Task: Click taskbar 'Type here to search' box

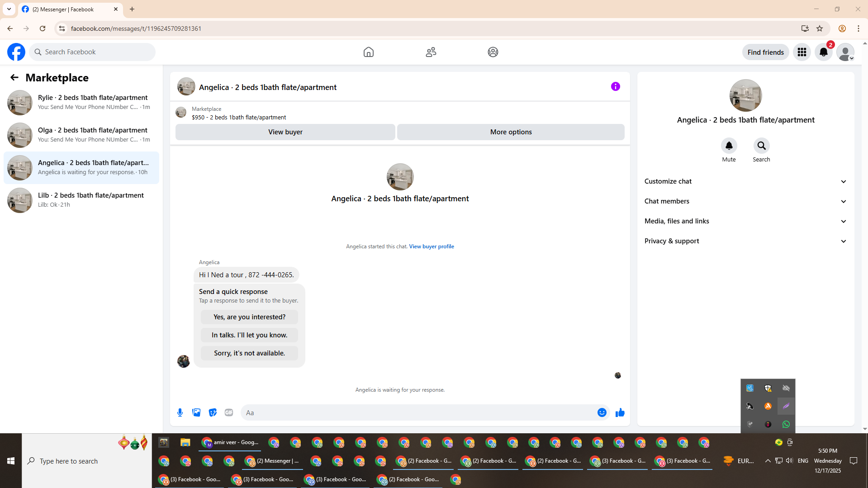Action: (x=87, y=461)
